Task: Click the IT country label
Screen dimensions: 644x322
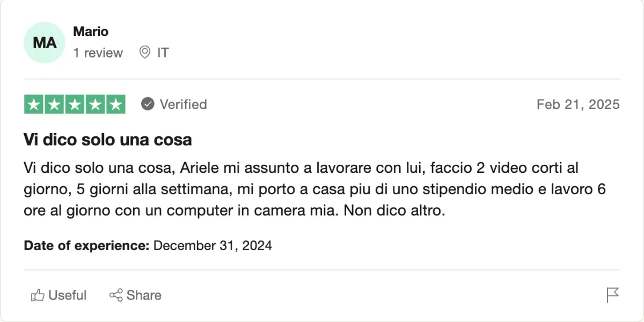Action: [x=163, y=53]
